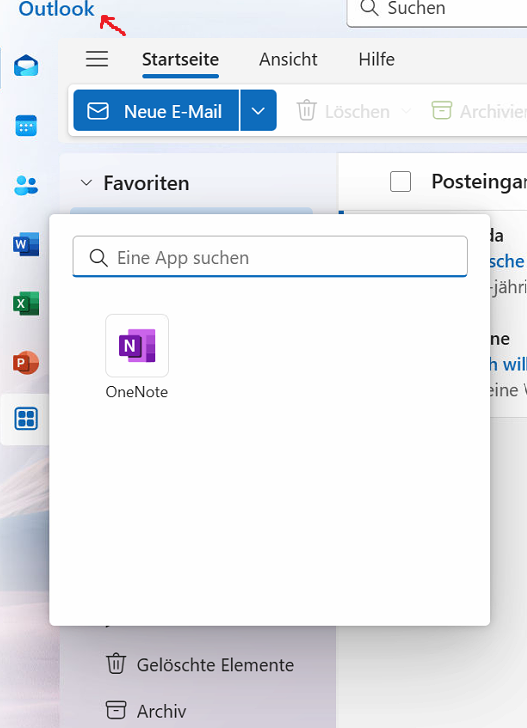The width and height of the screenshot is (527, 728).
Task: Open the People contacts icon
Action: [x=26, y=186]
